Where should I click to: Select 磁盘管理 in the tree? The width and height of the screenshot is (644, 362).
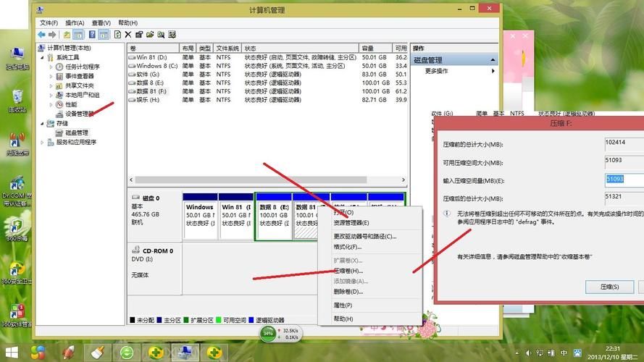coord(77,133)
